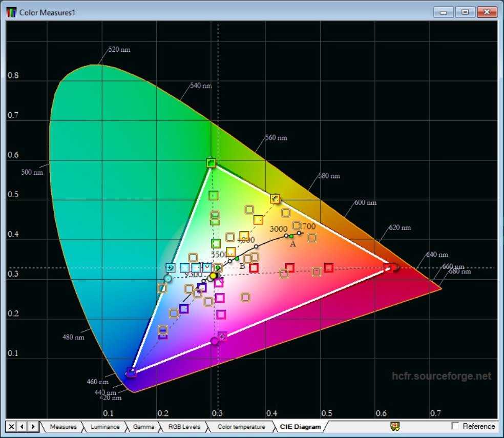504x438 pixels.
Task: Select the Gamma tab
Action: pos(143,427)
